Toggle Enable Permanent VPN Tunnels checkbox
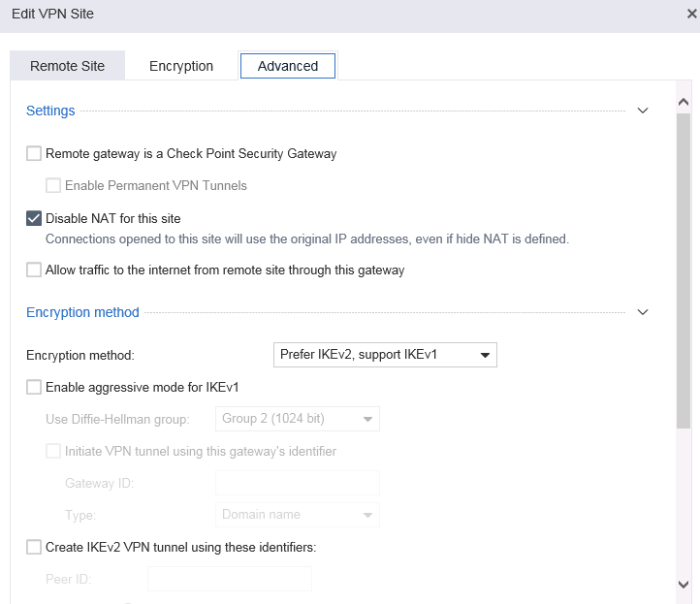700x604 pixels. point(53,186)
